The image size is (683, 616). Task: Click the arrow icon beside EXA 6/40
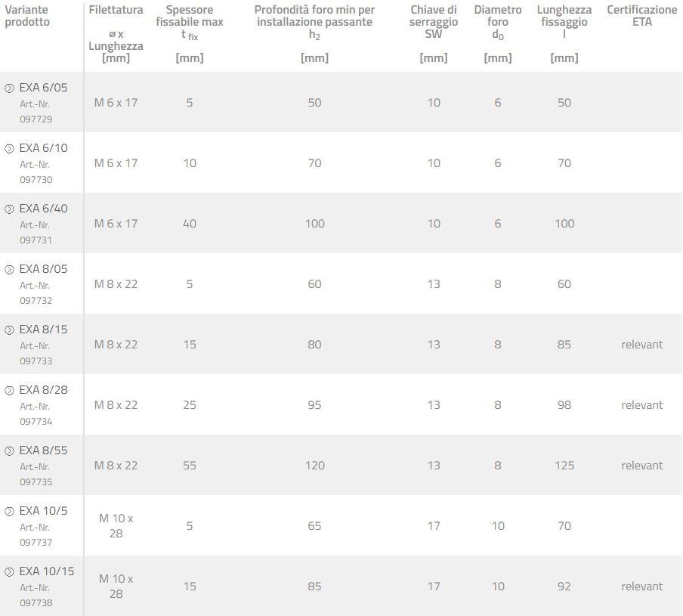(9, 209)
